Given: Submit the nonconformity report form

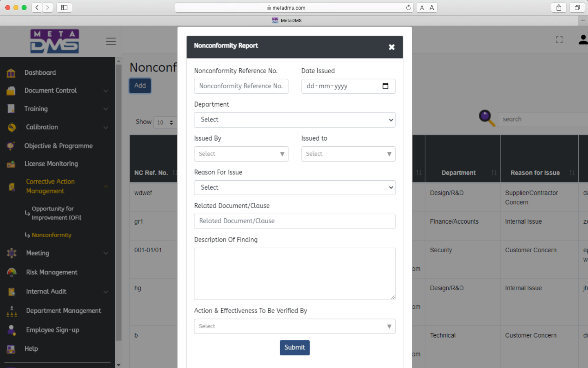Looking at the screenshot, I should [x=294, y=348].
